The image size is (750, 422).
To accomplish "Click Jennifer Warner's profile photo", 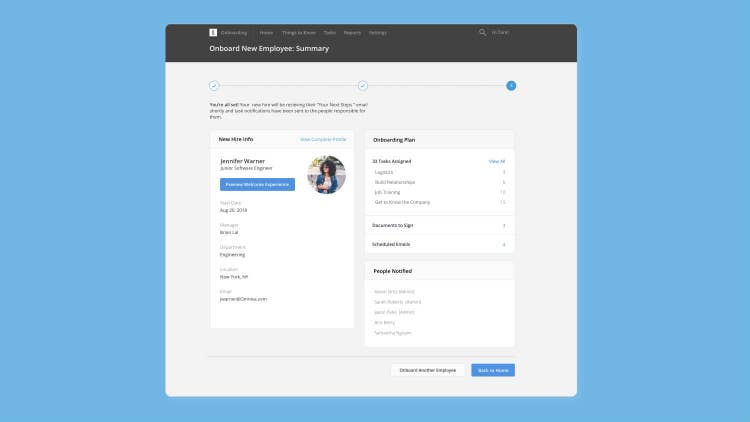I will [x=327, y=175].
